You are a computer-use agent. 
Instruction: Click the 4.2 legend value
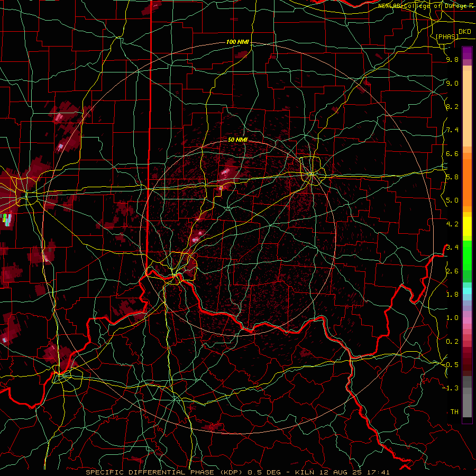(x=452, y=224)
